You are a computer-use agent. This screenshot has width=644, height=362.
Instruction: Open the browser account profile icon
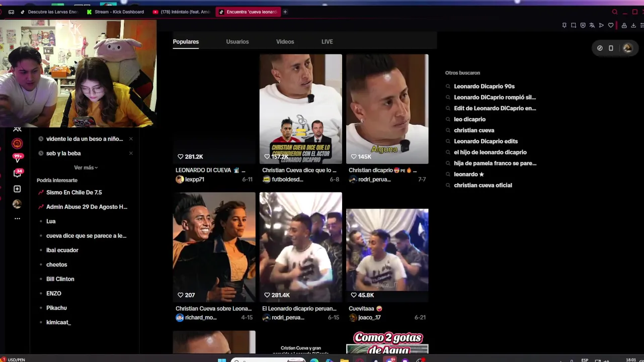point(624,25)
